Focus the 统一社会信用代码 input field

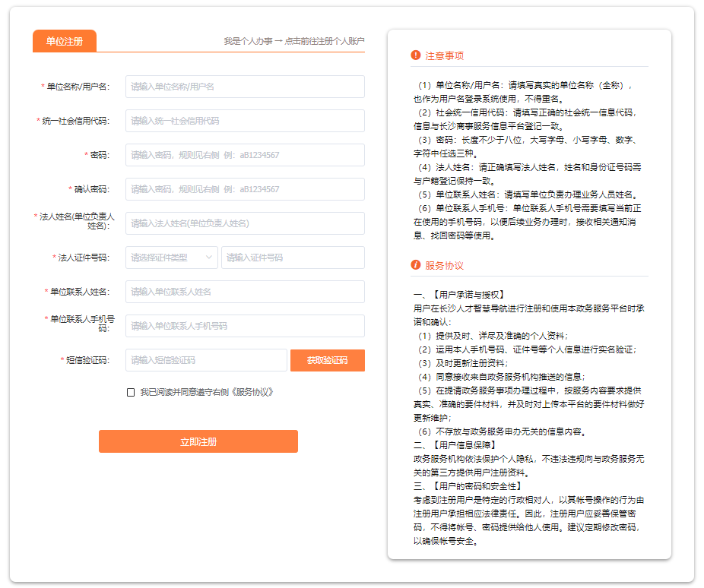[245, 121]
